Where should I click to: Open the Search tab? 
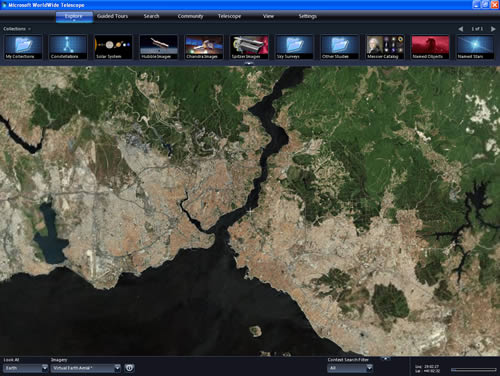click(x=151, y=16)
